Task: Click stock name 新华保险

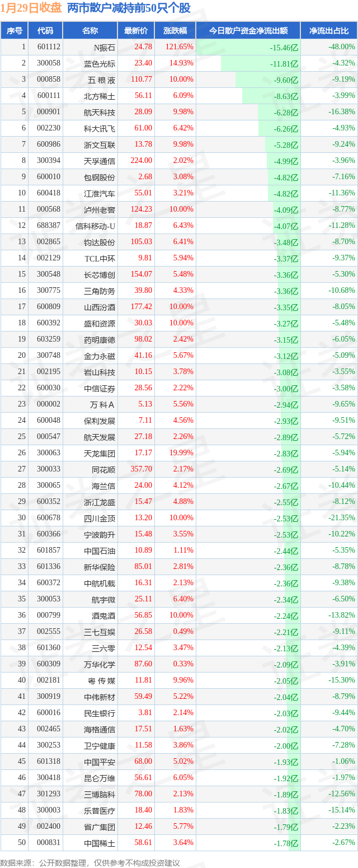Action: pyautogui.click(x=100, y=567)
